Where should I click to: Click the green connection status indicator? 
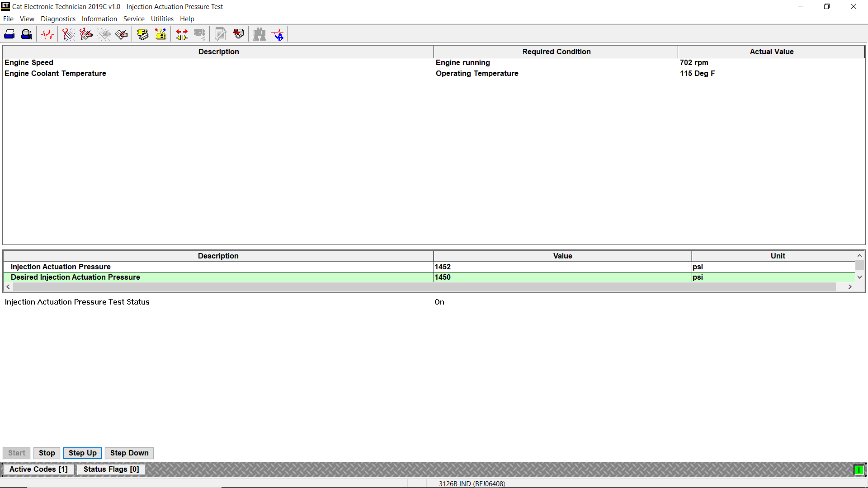(859, 470)
